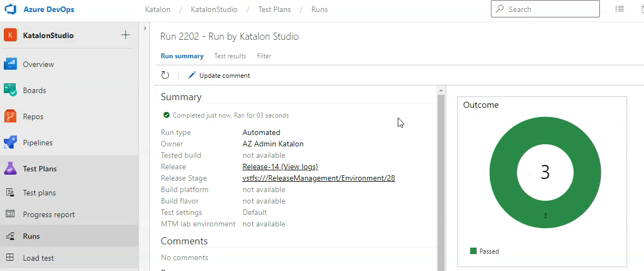This screenshot has height=271, width=644.
Task: Click the pencil icon for Update comment
Action: click(x=192, y=76)
